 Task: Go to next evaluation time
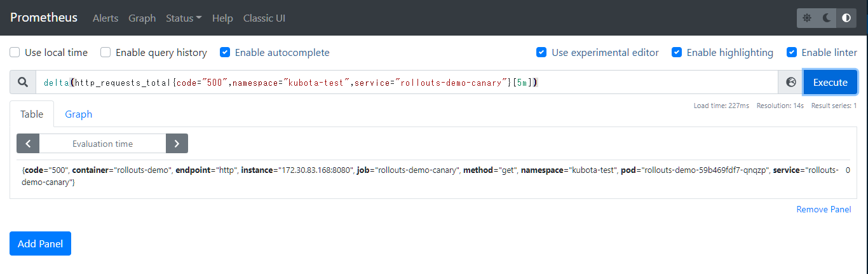[177, 144]
